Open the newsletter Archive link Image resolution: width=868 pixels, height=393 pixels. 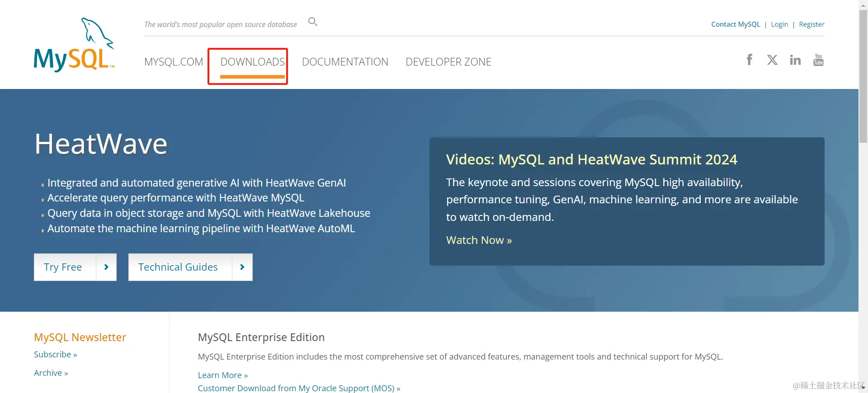coord(51,373)
